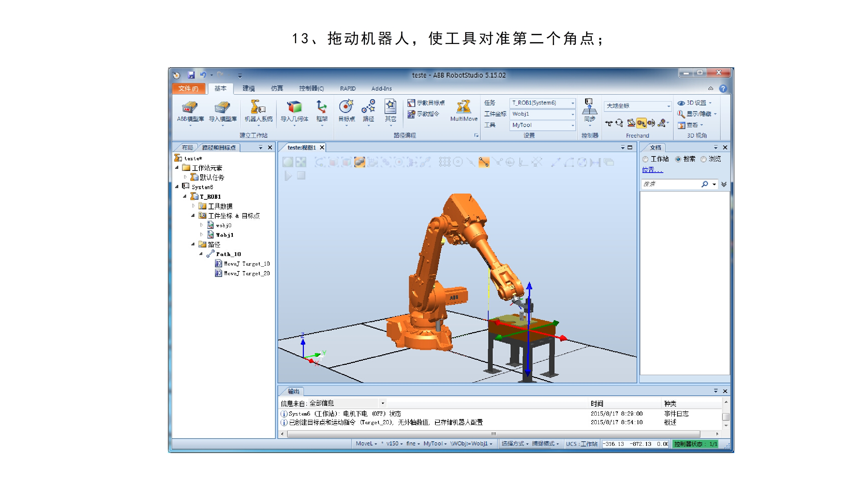Click the simulation Play icon

click(x=288, y=176)
